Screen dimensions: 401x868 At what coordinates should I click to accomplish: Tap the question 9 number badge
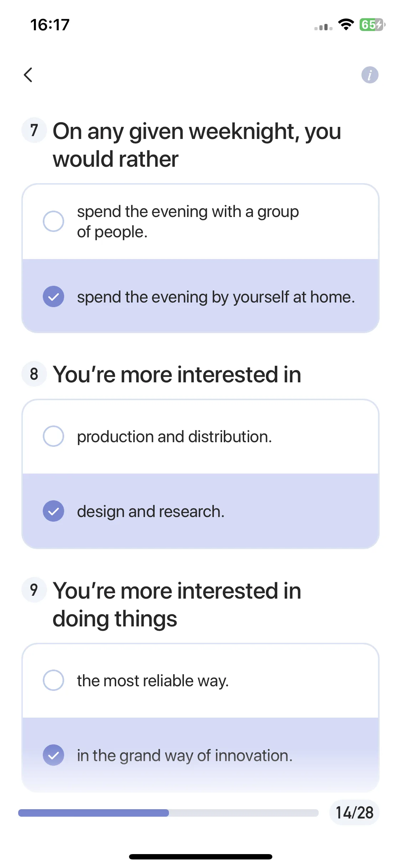pyautogui.click(x=34, y=590)
